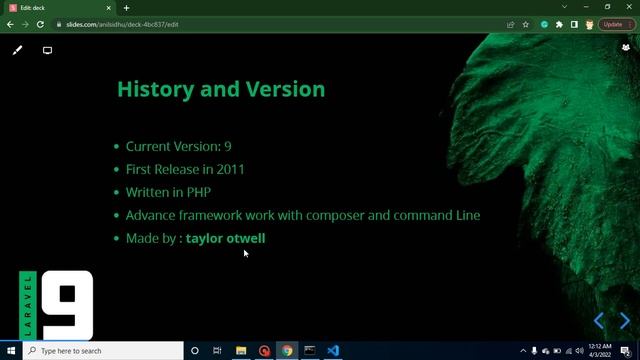Image resolution: width=640 pixels, height=360 pixels.
Task: Click the Type here to search box
Action: [103, 351]
